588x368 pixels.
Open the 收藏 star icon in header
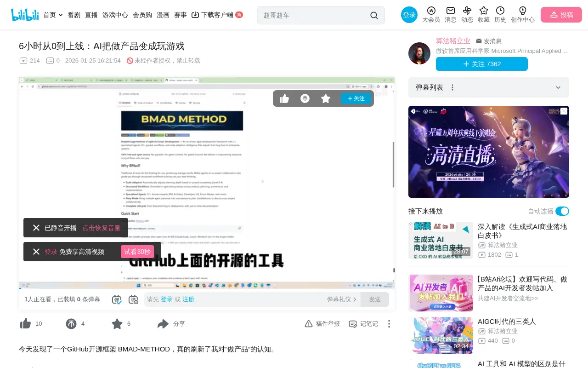point(484,11)
